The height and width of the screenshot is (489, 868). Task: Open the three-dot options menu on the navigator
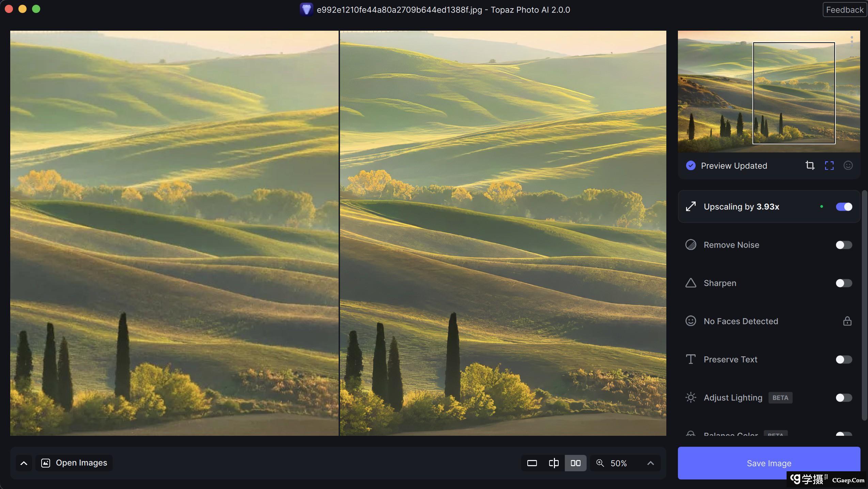click(852, 41)
